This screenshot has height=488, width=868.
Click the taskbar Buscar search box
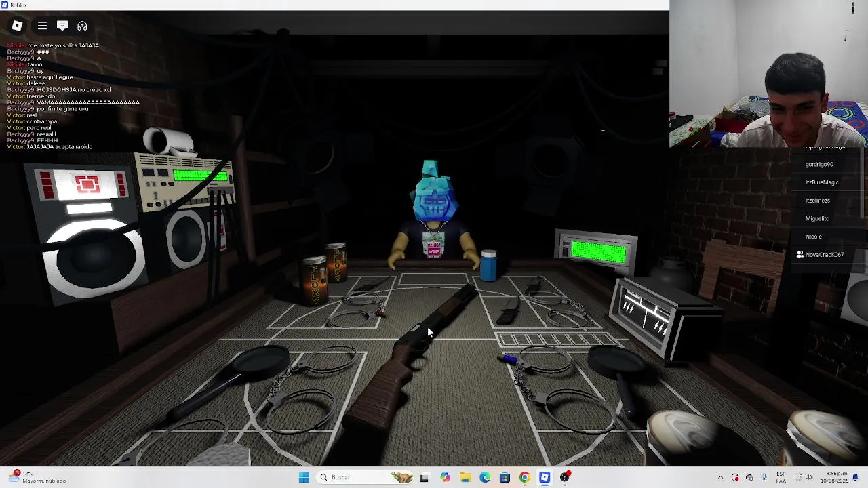364,477
